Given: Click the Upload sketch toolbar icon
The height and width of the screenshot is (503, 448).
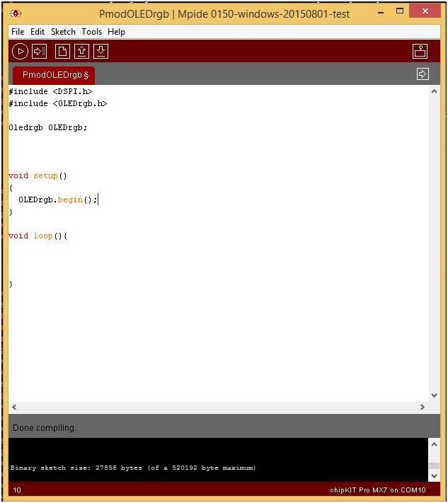Looking at the screenshot, I should coord(40,51).
